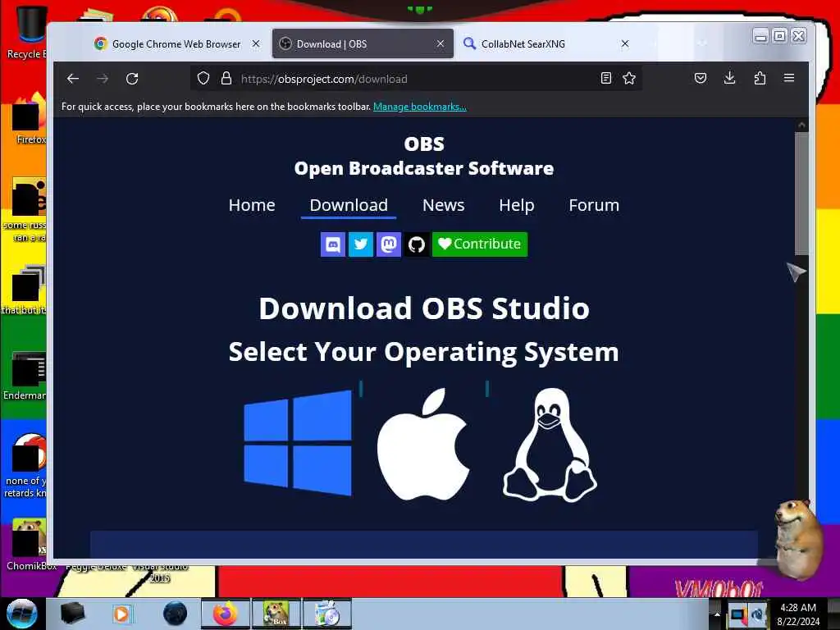
Task: Close the Download | OBS tab
Action: point(441,44)
